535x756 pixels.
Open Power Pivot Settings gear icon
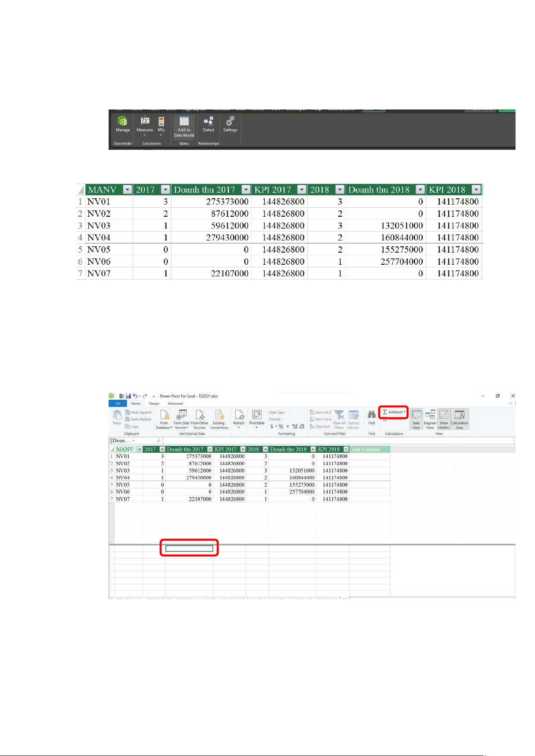pos(230,122)
